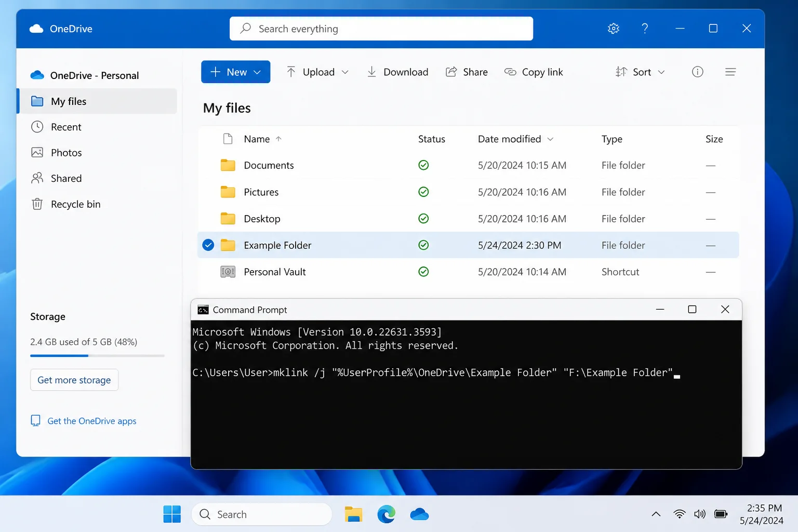This screenshot has height=532, width=798.
Task: Click Get more storage button
Action: (74, 380)
